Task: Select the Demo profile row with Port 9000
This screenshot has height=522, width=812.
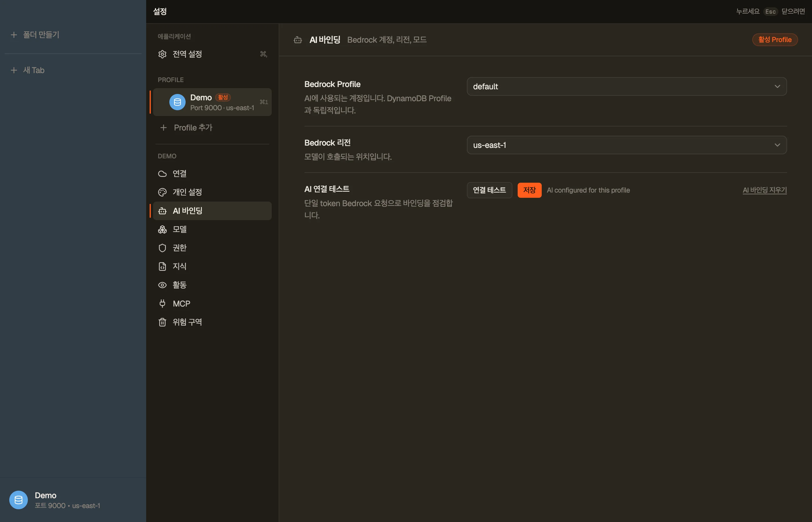Action: click(x=212, y=102)
